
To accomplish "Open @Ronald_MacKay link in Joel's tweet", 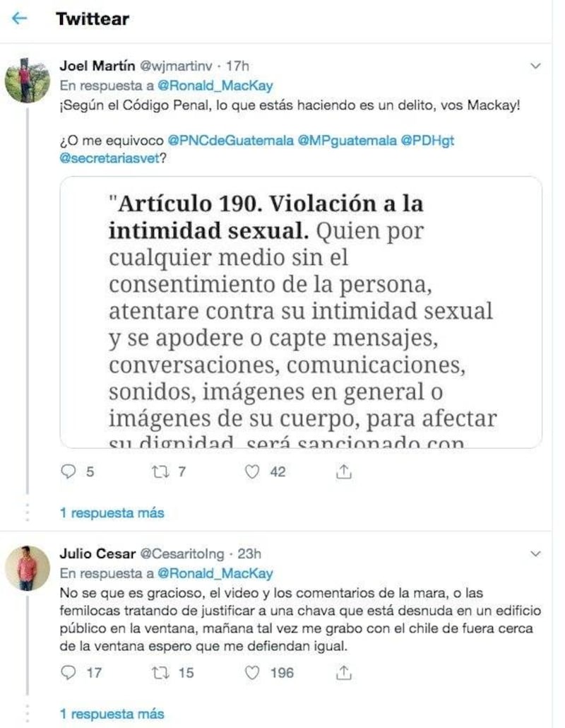I will 215,86.
